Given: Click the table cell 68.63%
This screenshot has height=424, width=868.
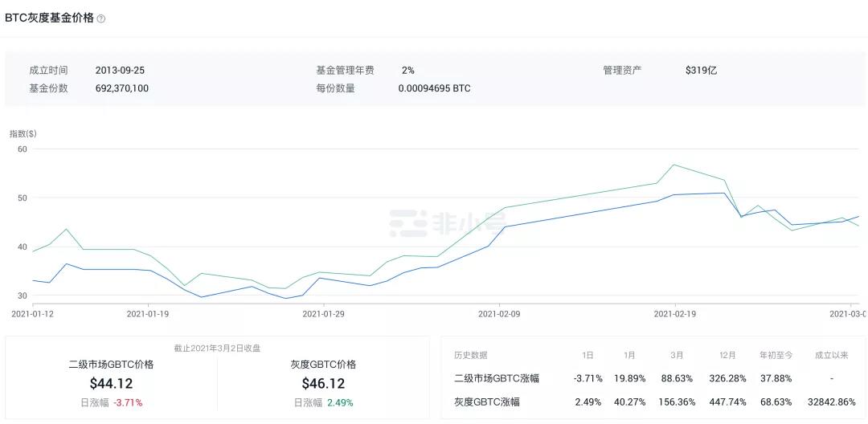Looking at the screenshot, I should (776, 402).
